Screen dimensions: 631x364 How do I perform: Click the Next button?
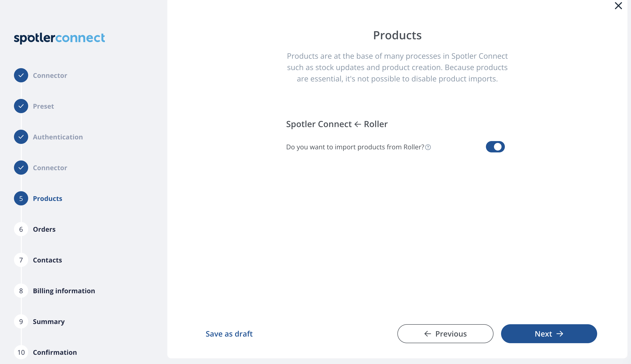(549, 334)
